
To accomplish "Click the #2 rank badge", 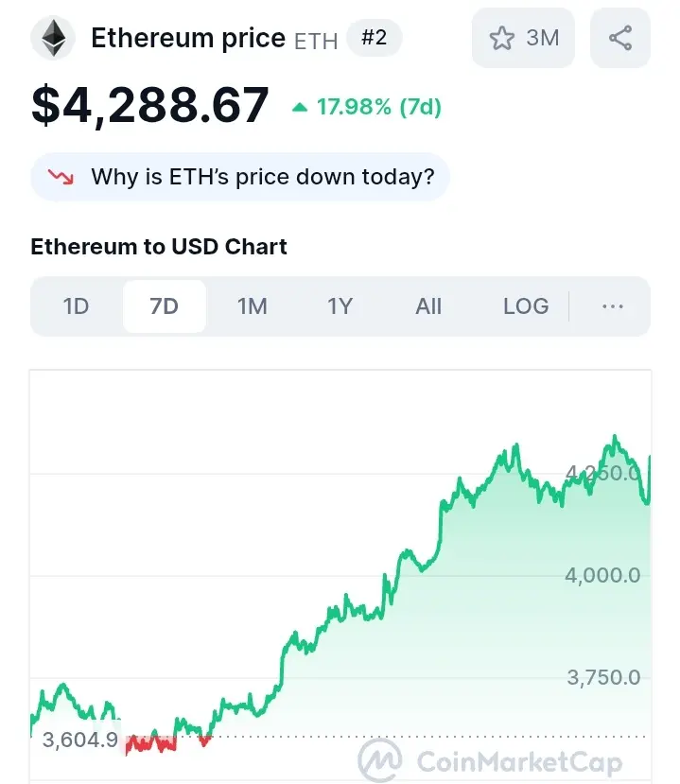I will (374, 38).
